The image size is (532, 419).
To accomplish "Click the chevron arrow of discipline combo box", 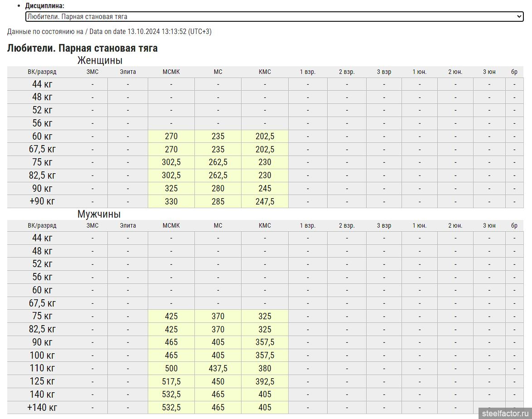I will pyautogui.click(x=519, y=17).
